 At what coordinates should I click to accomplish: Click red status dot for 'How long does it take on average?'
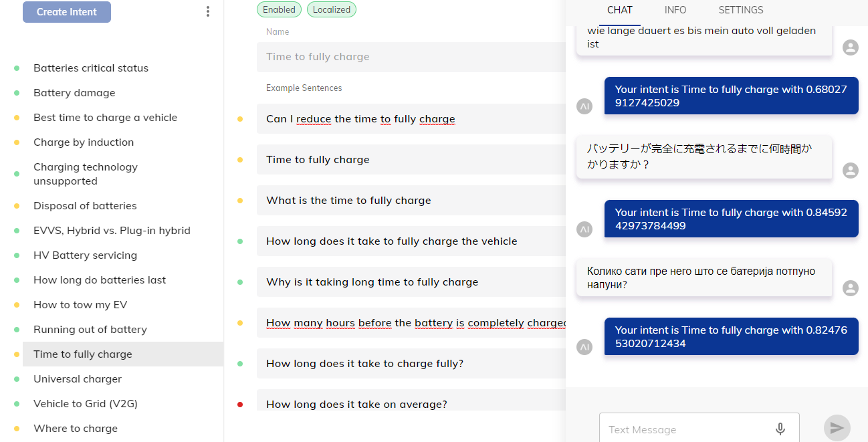click(x=240, y=405)
